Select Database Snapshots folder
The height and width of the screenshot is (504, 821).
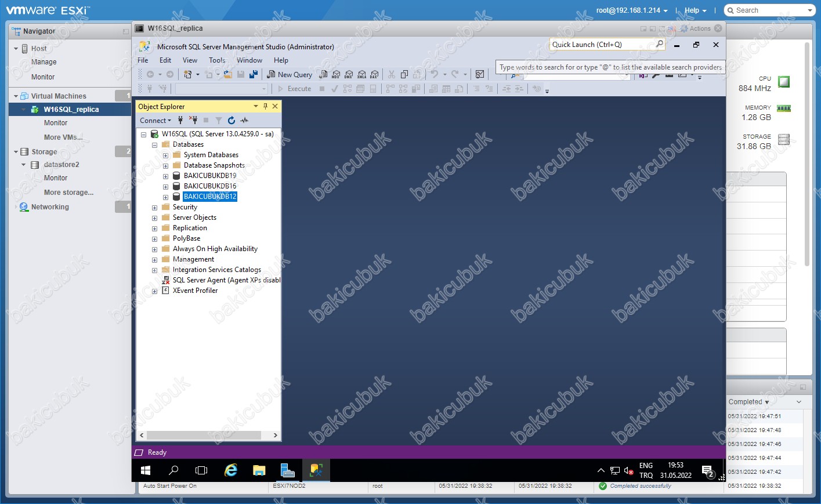(x=214, y=165)
